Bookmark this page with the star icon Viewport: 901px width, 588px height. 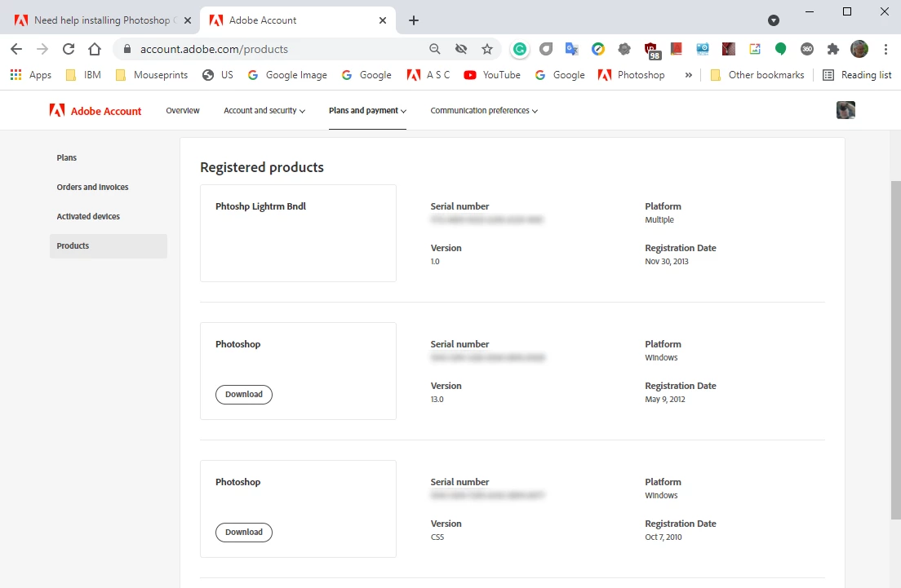click(x=487, y=50)
